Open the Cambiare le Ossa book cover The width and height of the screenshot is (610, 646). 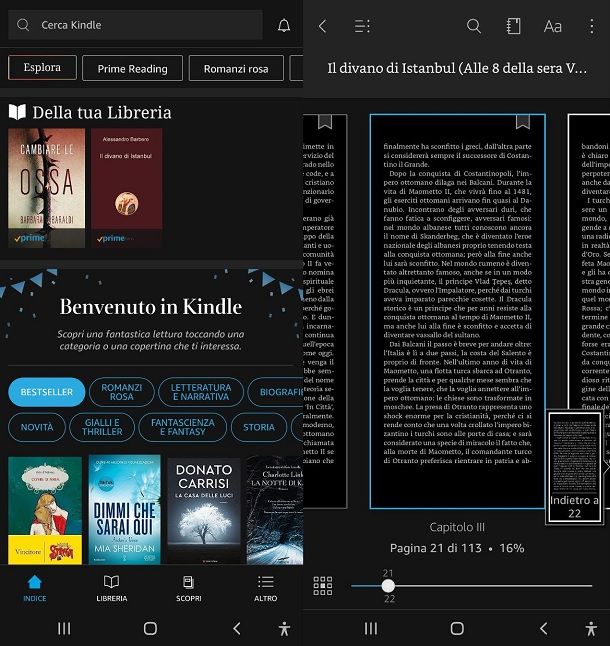coord(47,188)
